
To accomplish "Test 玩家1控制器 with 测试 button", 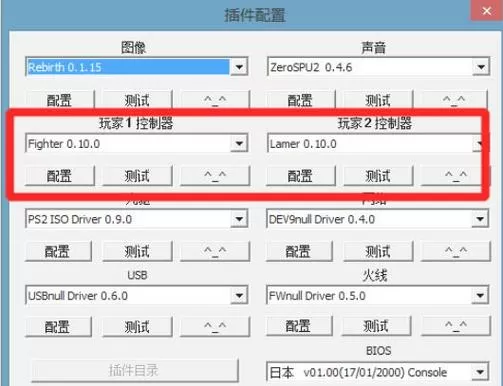I will [x=137, y=175].
